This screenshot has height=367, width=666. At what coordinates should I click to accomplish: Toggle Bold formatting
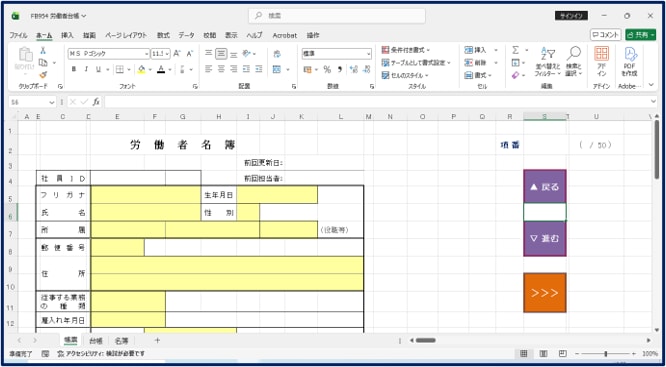pos(74,69)
